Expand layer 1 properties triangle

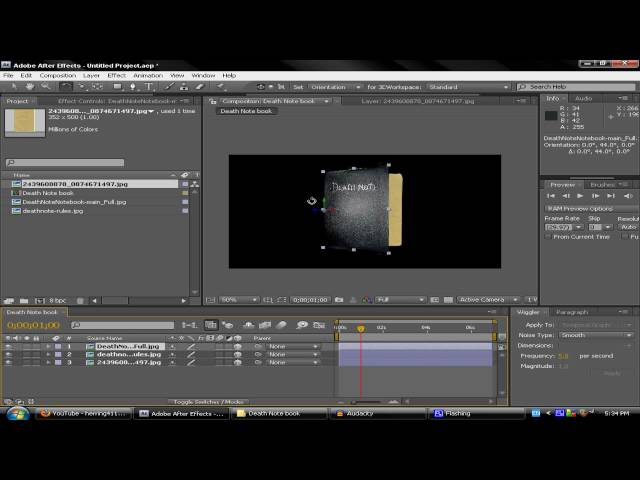coord(49,347)
